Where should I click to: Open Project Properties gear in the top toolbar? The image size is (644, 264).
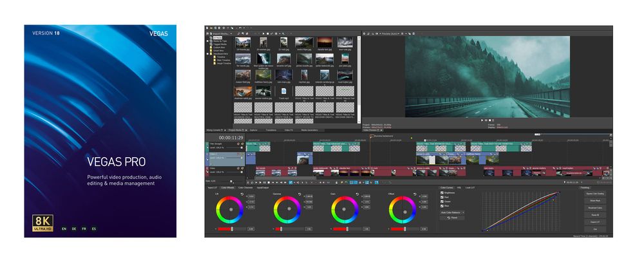223,28
